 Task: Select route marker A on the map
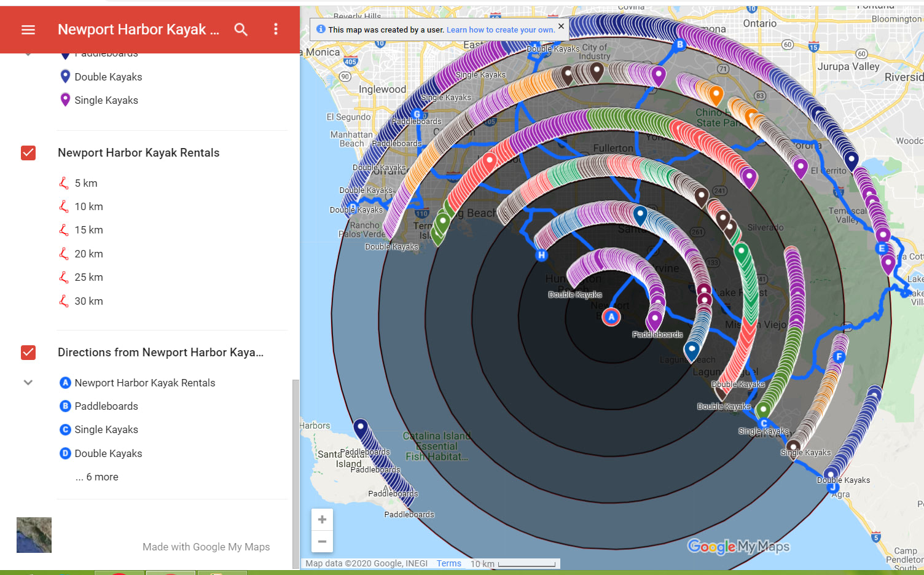pyautogui.click(x=611, y=317)
